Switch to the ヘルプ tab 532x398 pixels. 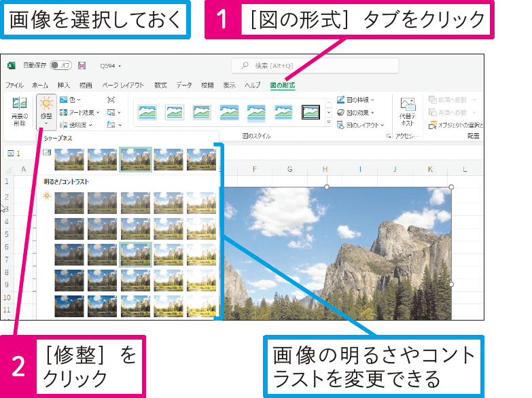tap(253, 85)
